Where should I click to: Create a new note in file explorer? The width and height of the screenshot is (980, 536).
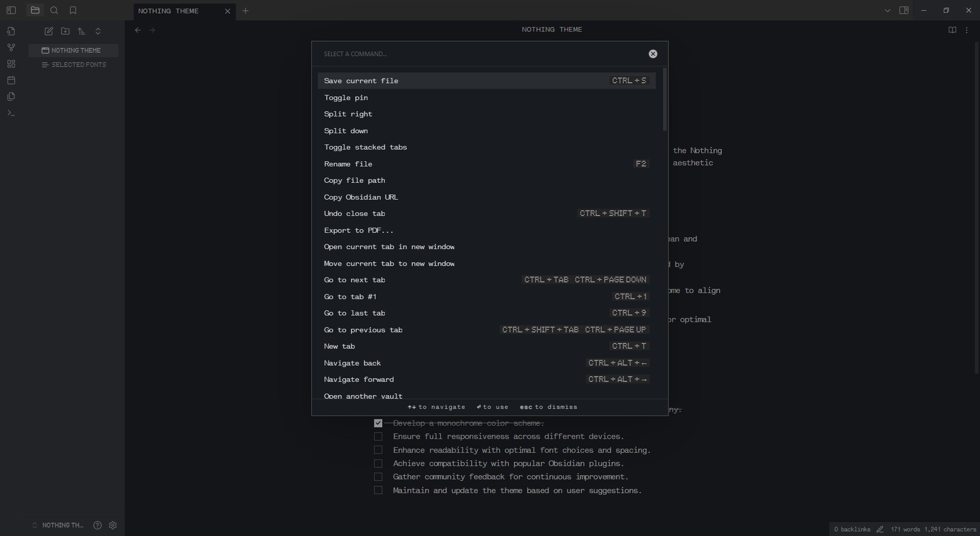(x=49, y=31)
